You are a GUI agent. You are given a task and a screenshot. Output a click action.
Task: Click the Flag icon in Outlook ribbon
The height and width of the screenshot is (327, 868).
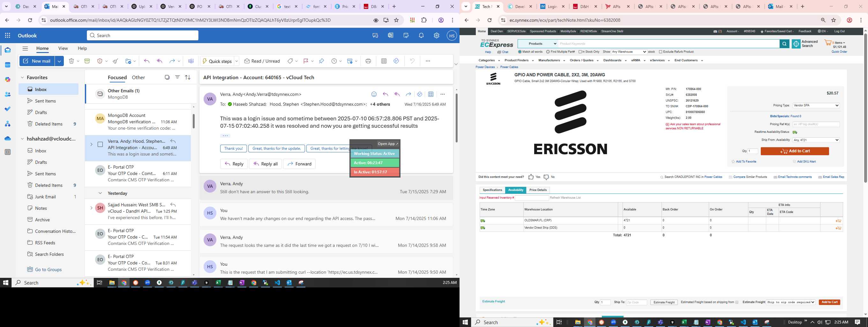(306, 61)
